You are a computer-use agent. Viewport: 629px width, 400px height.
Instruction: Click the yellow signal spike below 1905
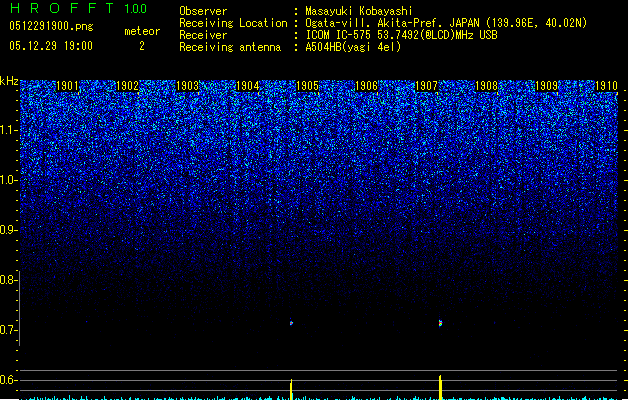coord(291,389)
